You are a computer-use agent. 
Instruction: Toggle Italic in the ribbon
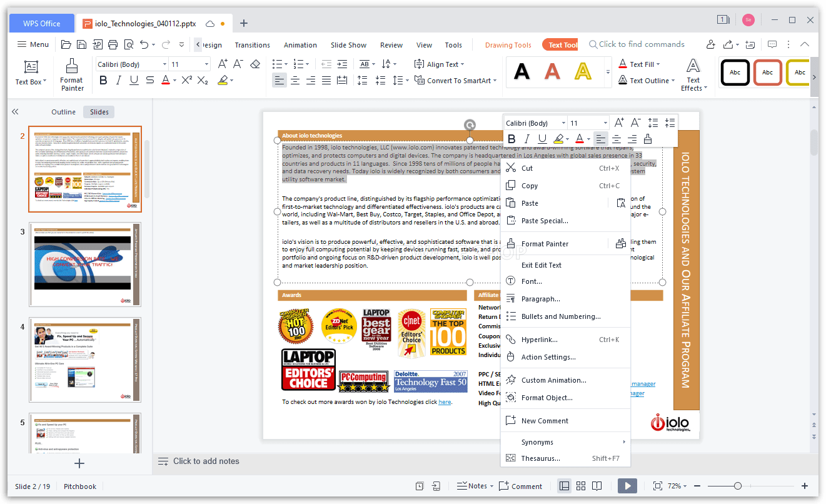(119, 81)
